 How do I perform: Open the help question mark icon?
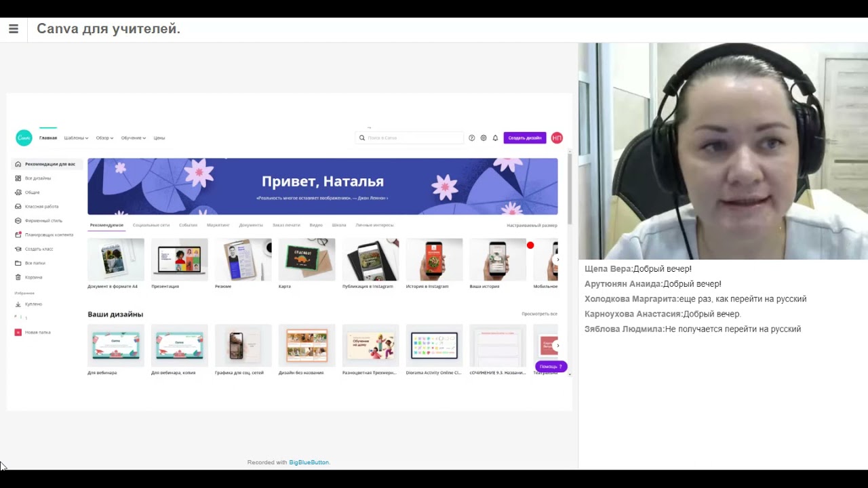click(x=472, y=138)
